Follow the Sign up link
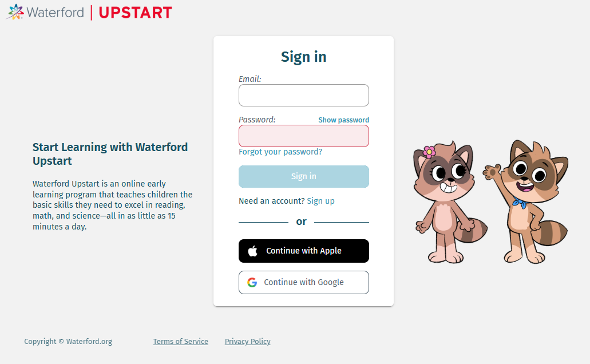This screenshot has height=364, width=590. point(320,201)
